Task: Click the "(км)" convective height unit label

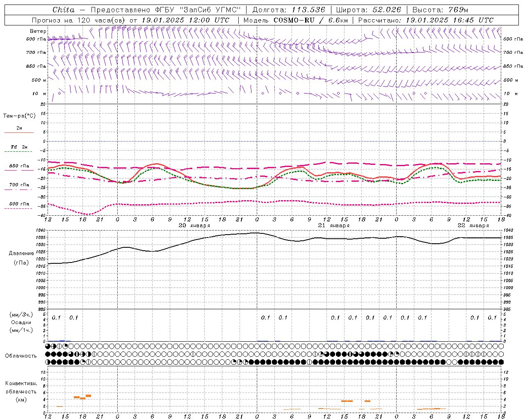Action: click(21, 399)
